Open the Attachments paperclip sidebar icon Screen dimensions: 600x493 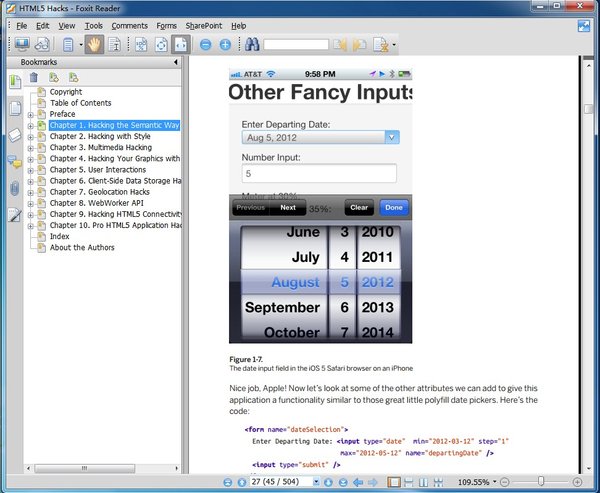tap(15, 188)
